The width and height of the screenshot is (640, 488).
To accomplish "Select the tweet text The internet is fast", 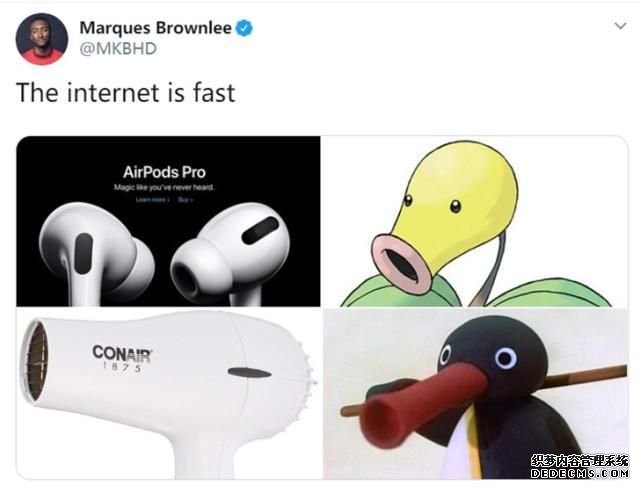I will click(126, 93).
